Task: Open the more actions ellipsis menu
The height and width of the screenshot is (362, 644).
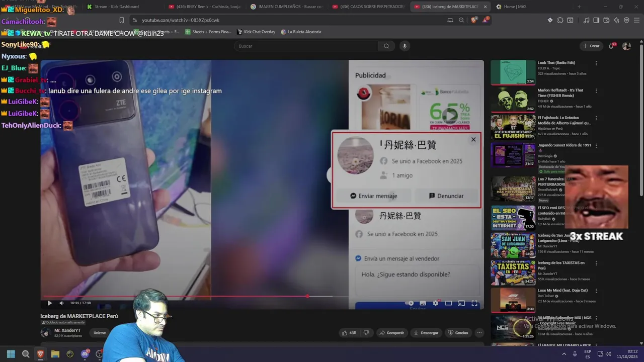Action: 479,333
